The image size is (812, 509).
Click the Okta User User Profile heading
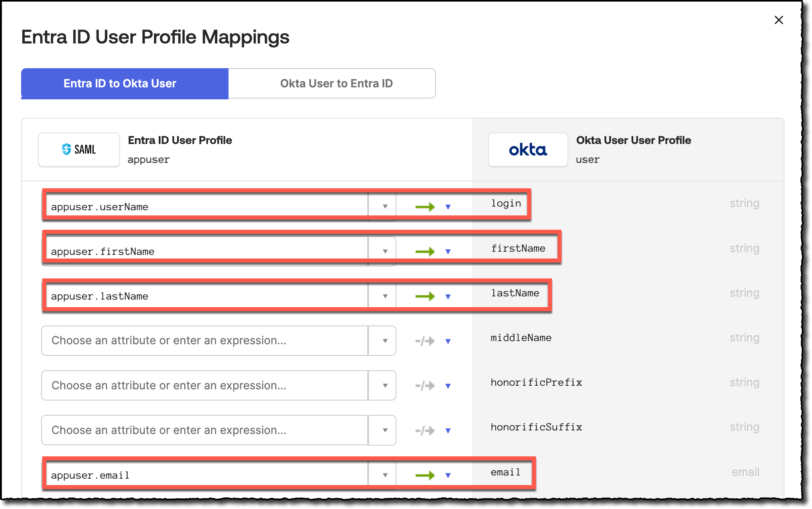[x=633, y=140]
